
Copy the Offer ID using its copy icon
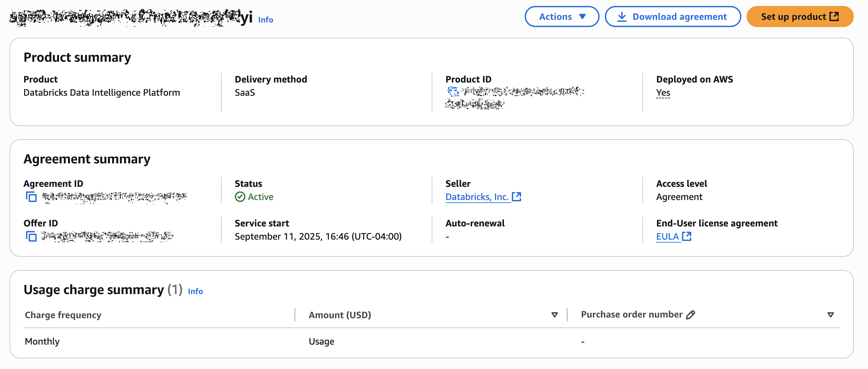click(31, 236)
